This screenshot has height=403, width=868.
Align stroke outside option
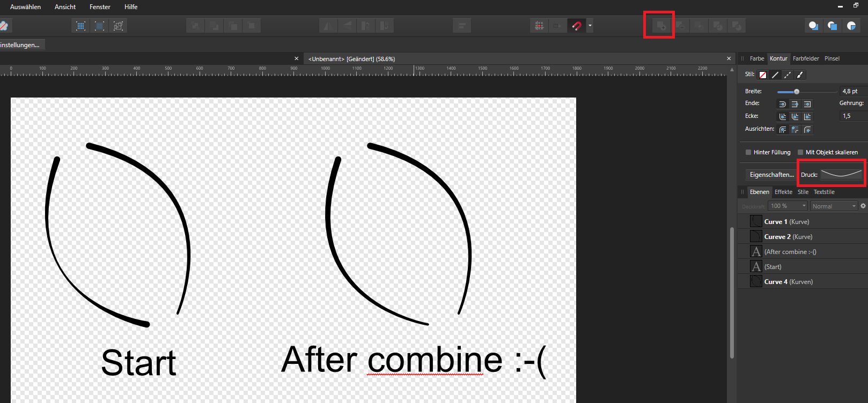tap(807, 130)
